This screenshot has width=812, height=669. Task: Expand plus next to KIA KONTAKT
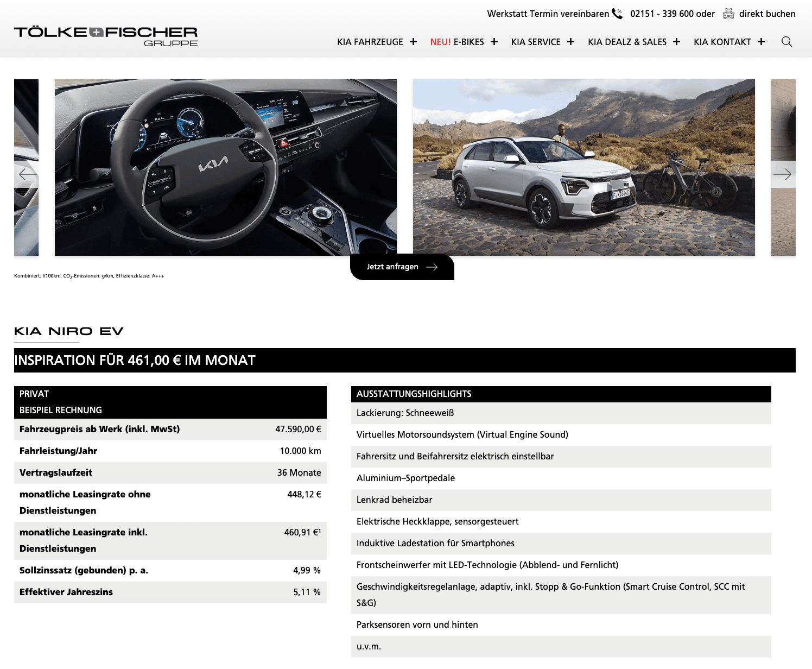click(761, 42)
